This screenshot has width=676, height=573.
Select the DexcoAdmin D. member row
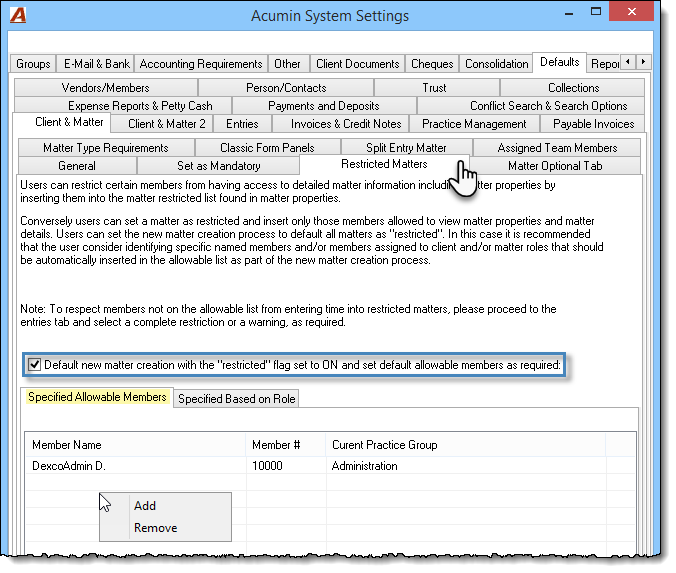pos(330,466)
